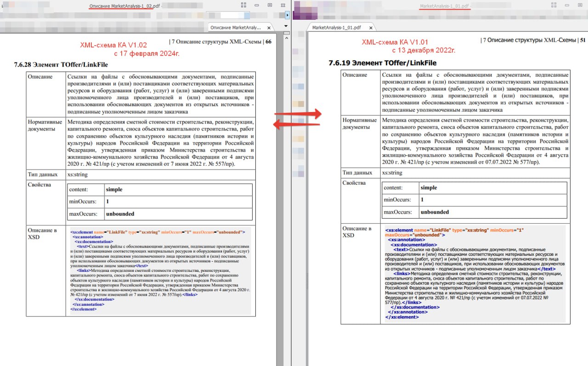Click 'Нормативные документы' row label in right document
The image size is (588, 366).
(x=360, y=124)
